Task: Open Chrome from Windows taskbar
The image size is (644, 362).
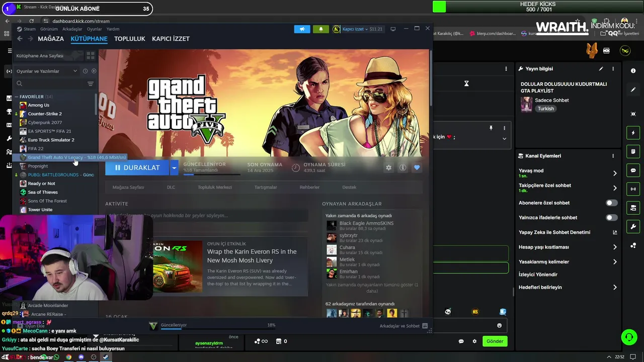Action: [x=68, y=357]
